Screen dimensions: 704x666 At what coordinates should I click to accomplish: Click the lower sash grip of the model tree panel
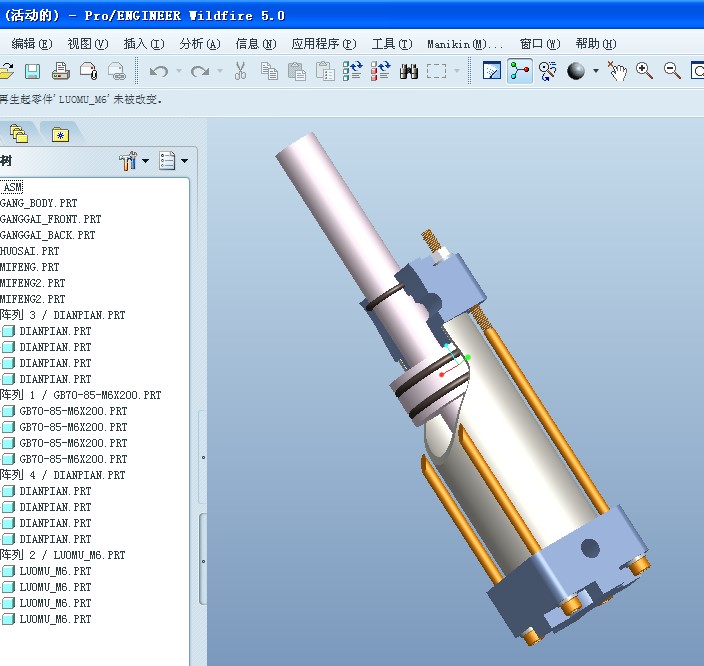[203, 561]
